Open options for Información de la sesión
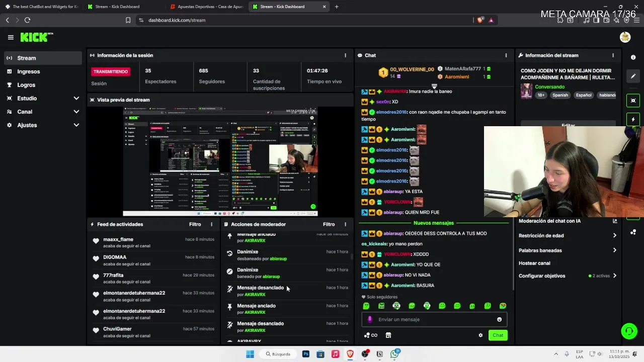This screenshot has width=644, height=362. (x=345, y=55)
